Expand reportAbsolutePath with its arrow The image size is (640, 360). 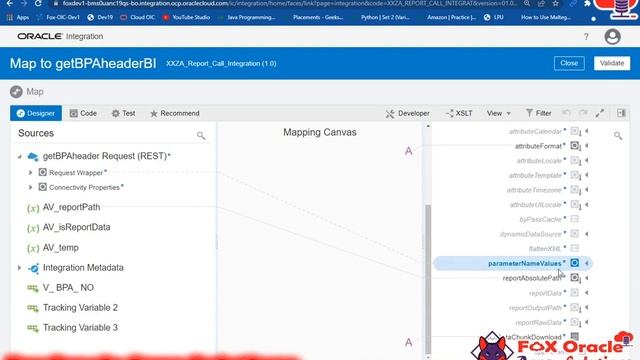point(587,278)
